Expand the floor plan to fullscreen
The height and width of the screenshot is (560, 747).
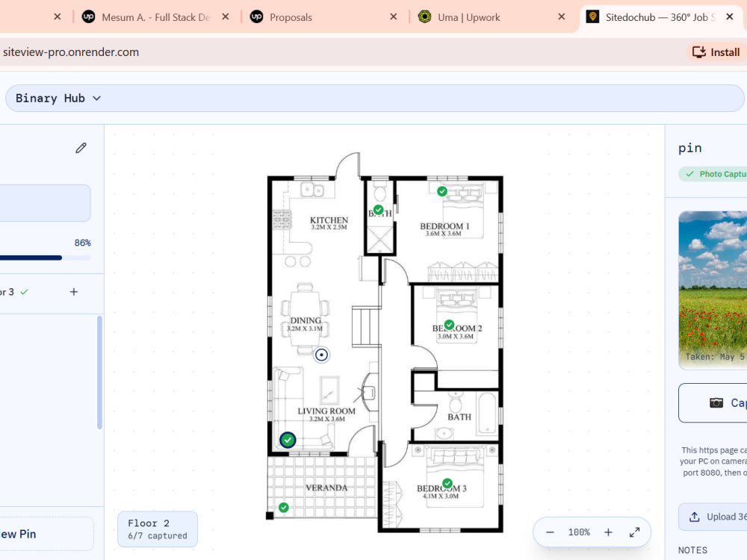click(634, 532)
